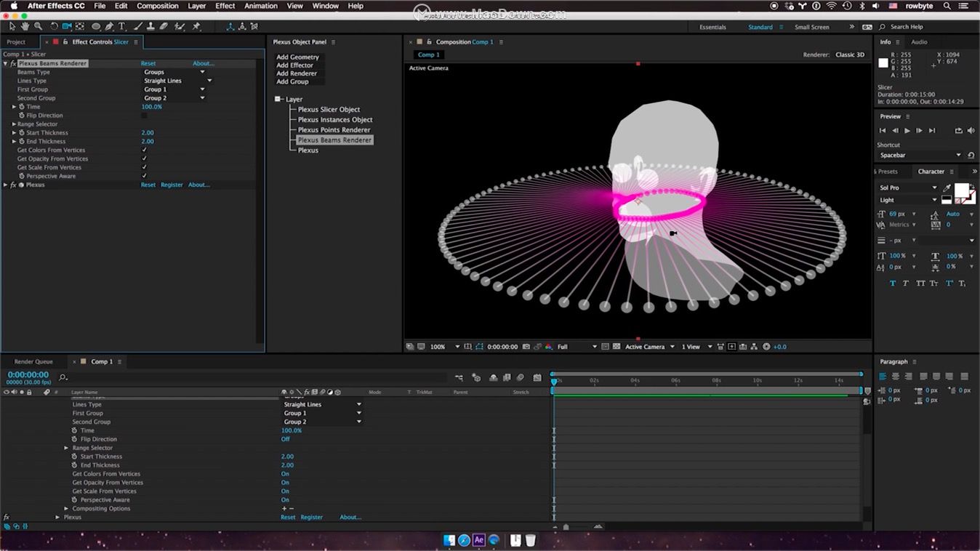Screen dimensions: 980x551
Task: Take a snapshot of the composition viewer
Action: coord(526,347)
